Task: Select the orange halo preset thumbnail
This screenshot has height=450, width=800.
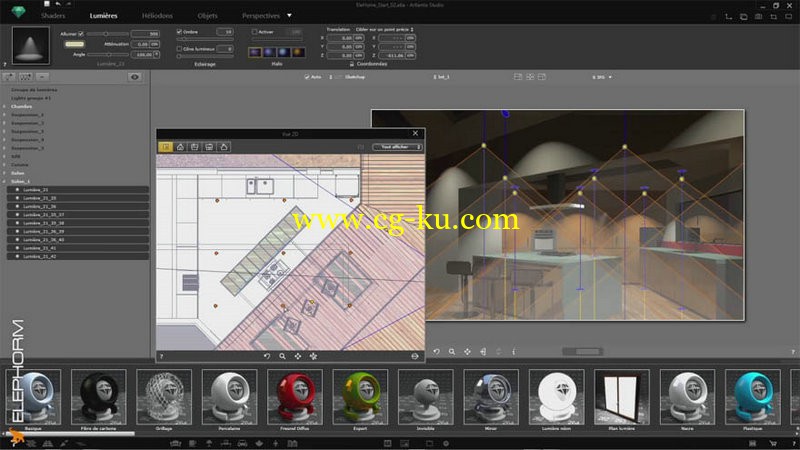Action: (298, 52)
